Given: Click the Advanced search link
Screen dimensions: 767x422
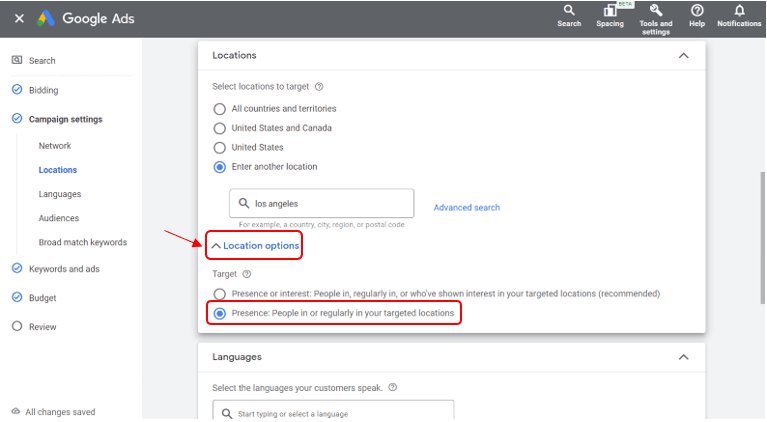Looking at the screenshot, I should coord(466,208).
